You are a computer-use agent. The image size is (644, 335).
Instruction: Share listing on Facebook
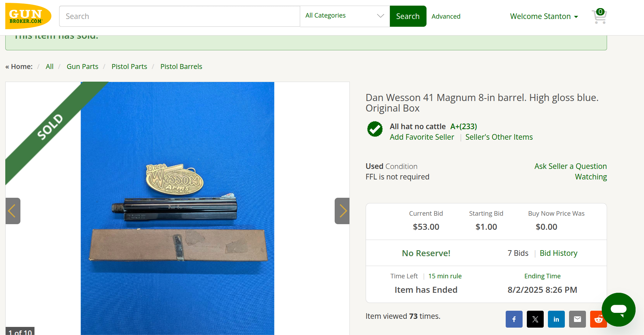(x=514, y=319)
